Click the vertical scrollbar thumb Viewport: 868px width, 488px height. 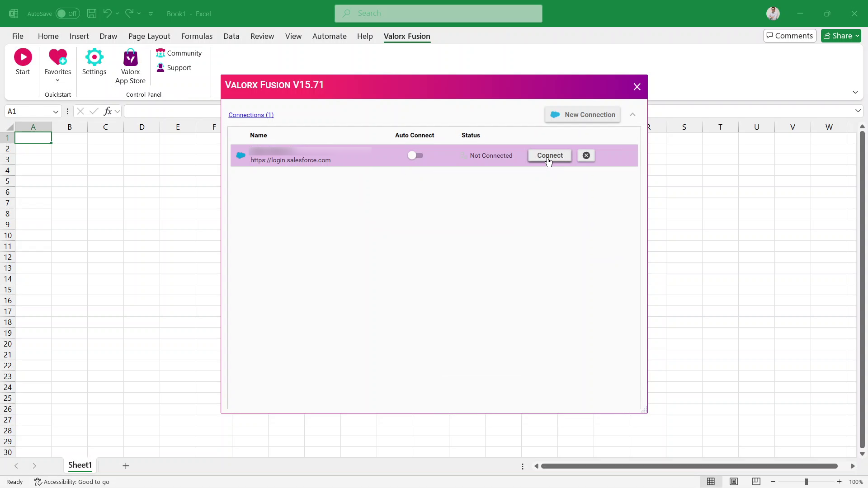[x=862, y=290]
